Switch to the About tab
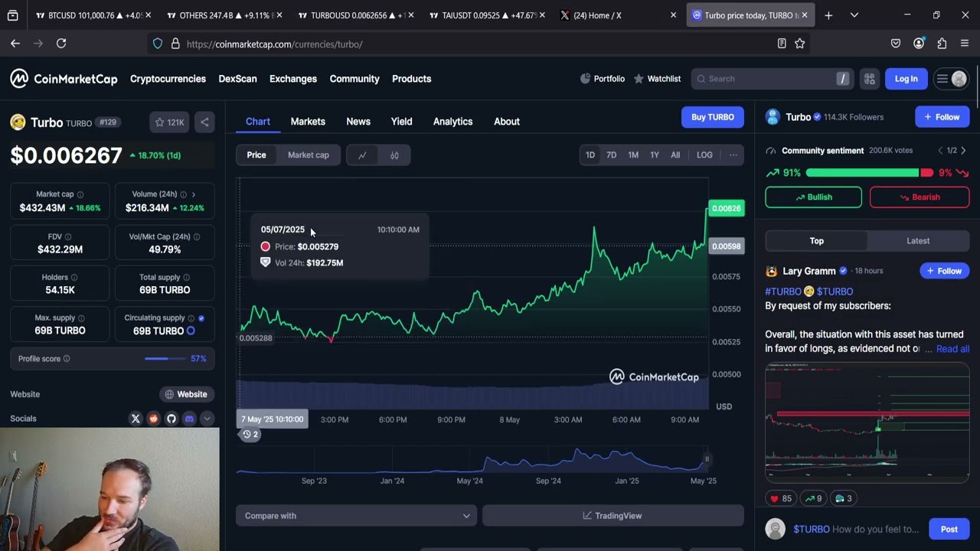980x551 pixels. click(x=507, y=122)
